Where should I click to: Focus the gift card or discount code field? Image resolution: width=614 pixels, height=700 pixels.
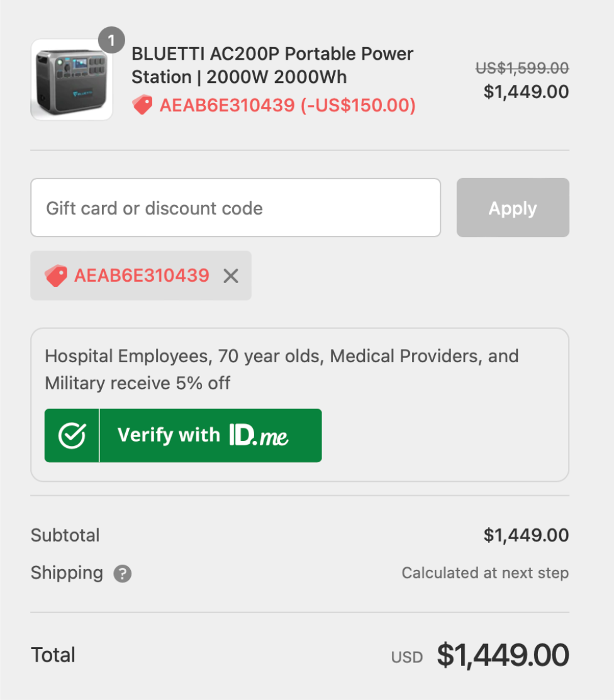pyautogui.click(x=236, y=208)
